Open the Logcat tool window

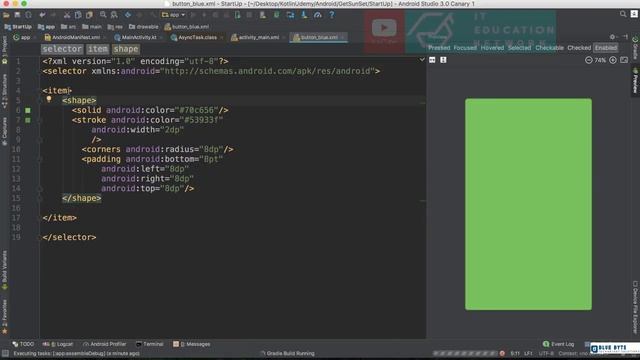point(58,344)
